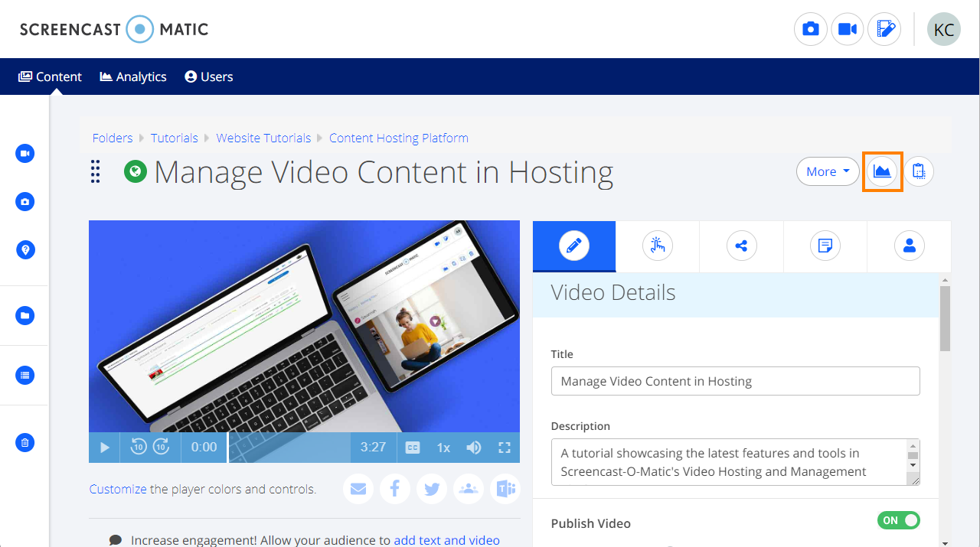Change 1x playback speed
This screenshot has width=980, height=547.
443,448
